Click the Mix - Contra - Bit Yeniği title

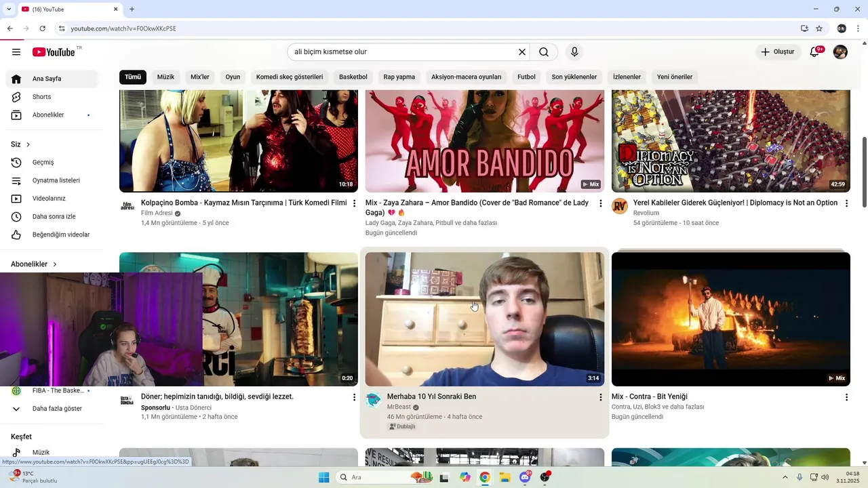point(650,396)
